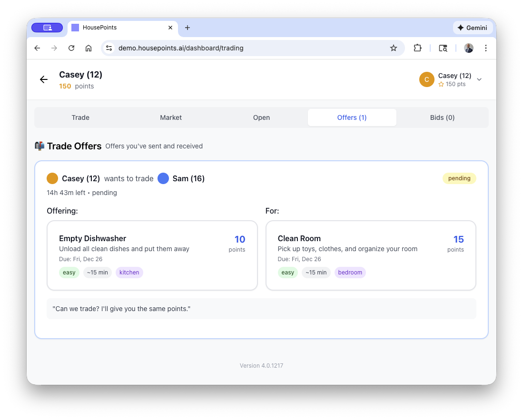Click the yellow pending status badge
Image resolution: width=523 pixels, height=420 pixels.
tap(459, 178)
